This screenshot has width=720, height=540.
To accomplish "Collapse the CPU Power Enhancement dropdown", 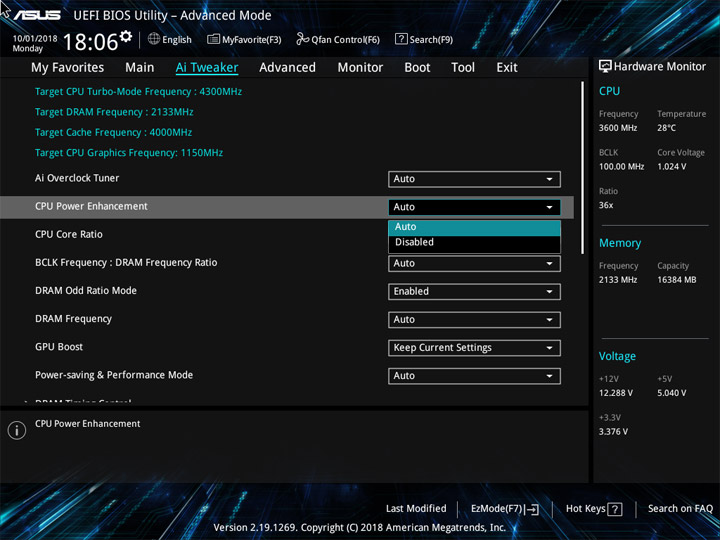I will (474, 207).
